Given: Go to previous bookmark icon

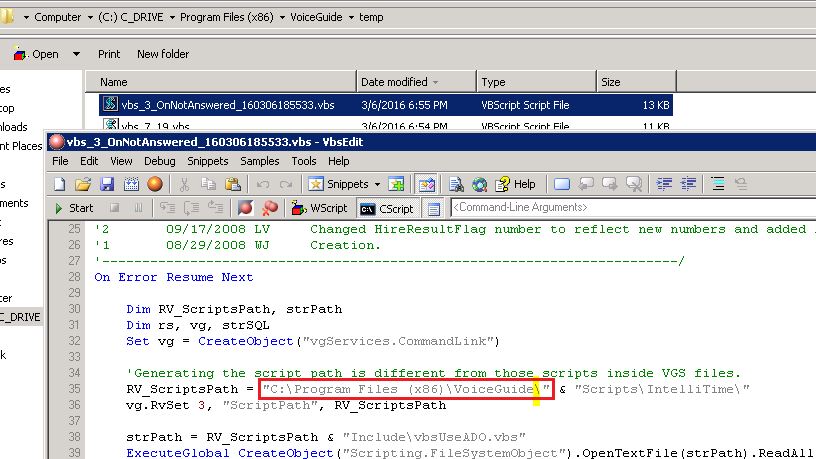Looking at the screenshot, I should [586, 184].
